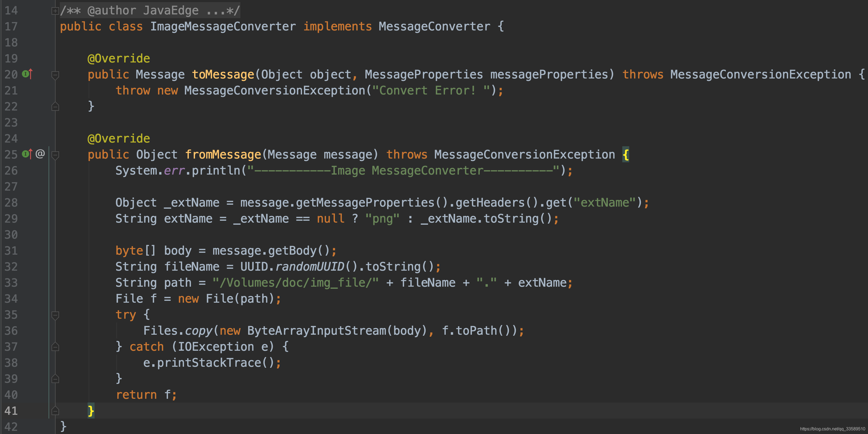Click the first @Override annotation on line 19
The height and width of the screenshot is (434, 868).
click(x=119, y=58)
